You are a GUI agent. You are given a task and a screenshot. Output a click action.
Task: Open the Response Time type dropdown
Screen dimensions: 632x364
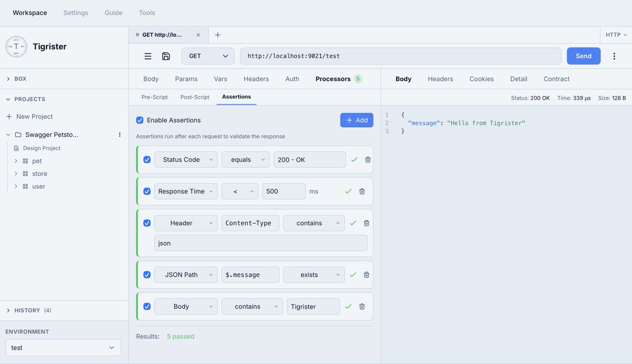coord(186,191)
